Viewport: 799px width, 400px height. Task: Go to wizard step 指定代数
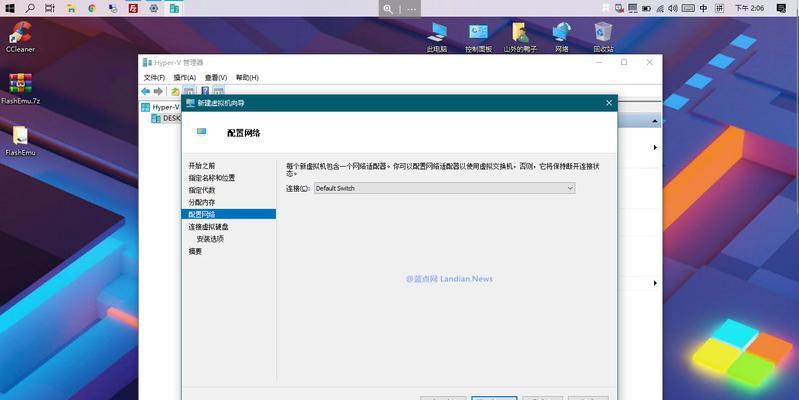[x=202, y=190]
